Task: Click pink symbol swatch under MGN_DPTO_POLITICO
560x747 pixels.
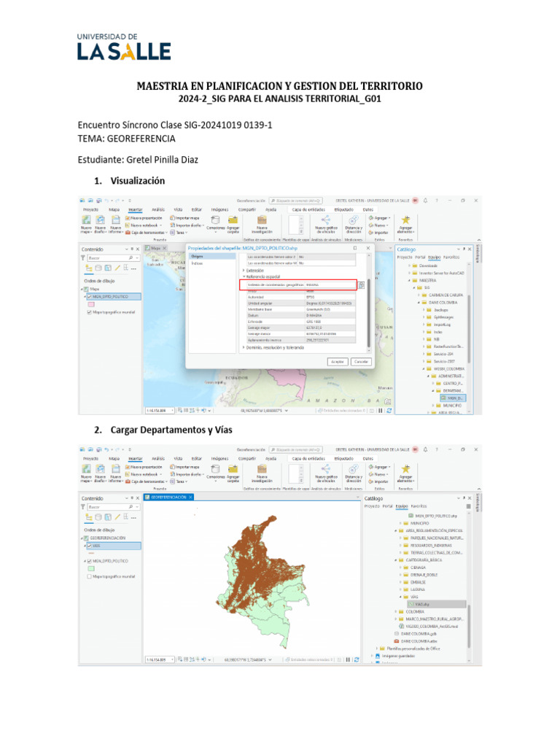Action: [91, 304]
